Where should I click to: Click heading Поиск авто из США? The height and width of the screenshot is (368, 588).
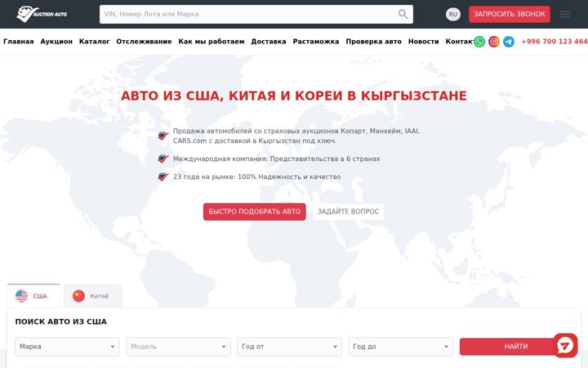point(60,322)
